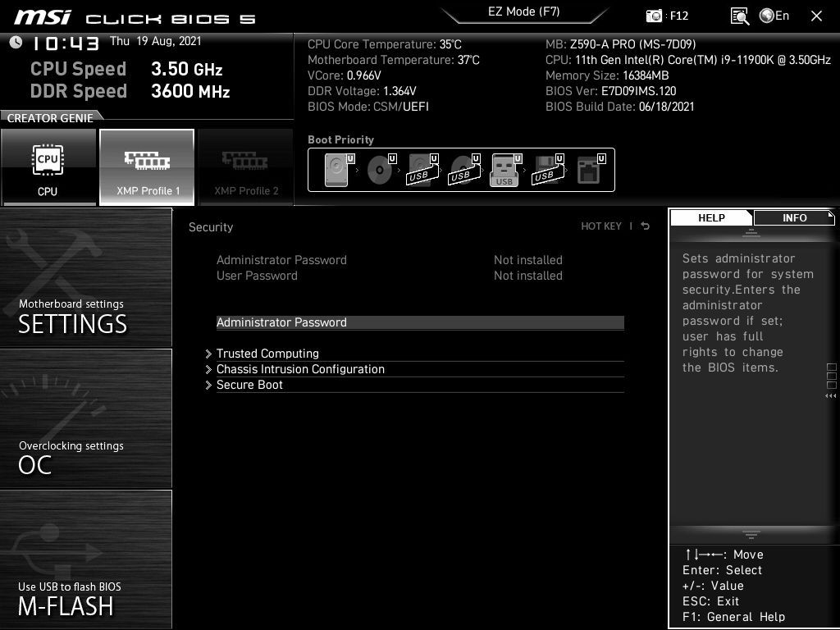Open the OC overclocking settings panel

[x=85, y=419]
